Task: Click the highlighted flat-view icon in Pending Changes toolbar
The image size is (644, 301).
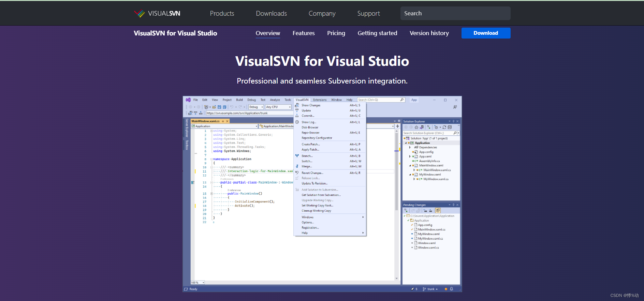Action: tap(438, 211)
